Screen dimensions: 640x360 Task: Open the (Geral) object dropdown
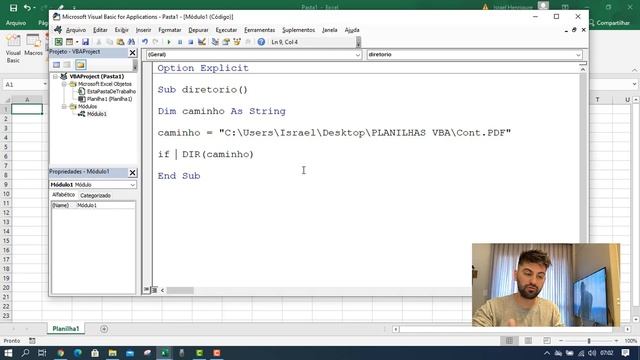(x=358, y=55)
